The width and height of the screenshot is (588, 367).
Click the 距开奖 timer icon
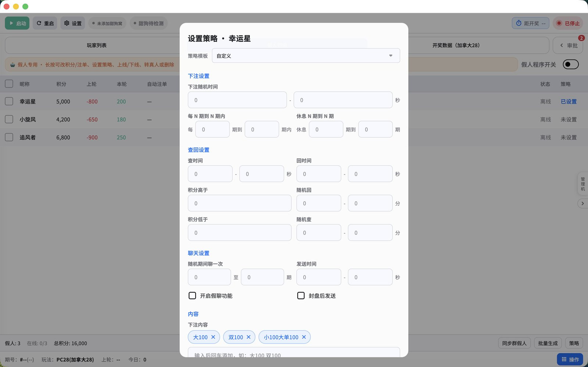pos(519,23)
